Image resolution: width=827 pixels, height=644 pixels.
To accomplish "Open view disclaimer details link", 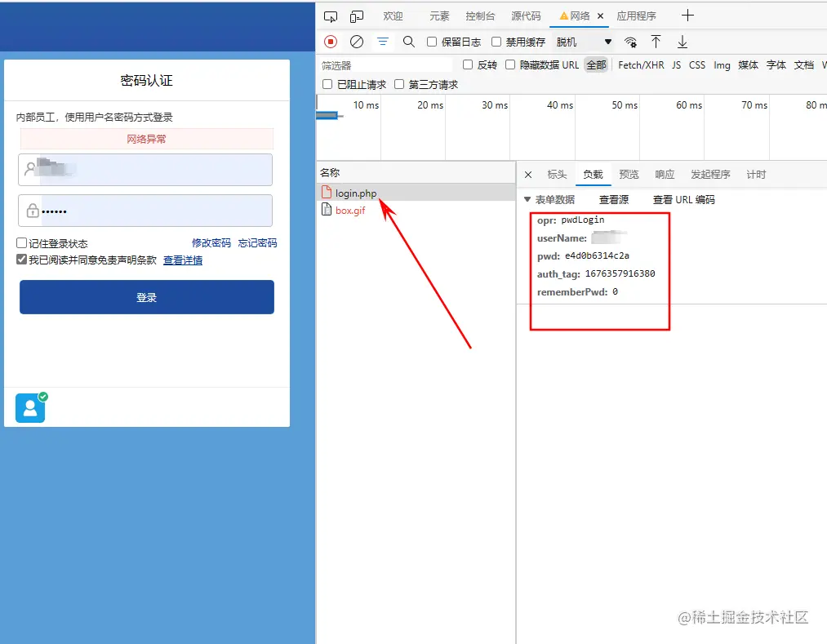I will coord(183,260).
